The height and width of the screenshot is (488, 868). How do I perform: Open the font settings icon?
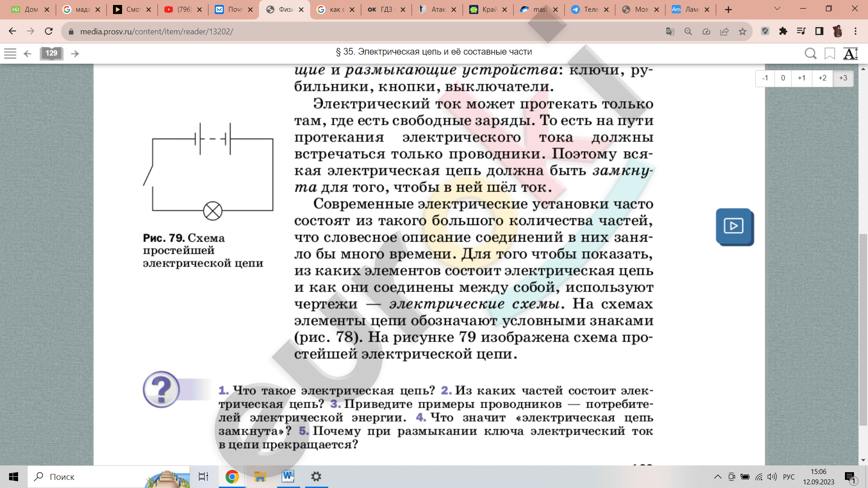point(850,54)
